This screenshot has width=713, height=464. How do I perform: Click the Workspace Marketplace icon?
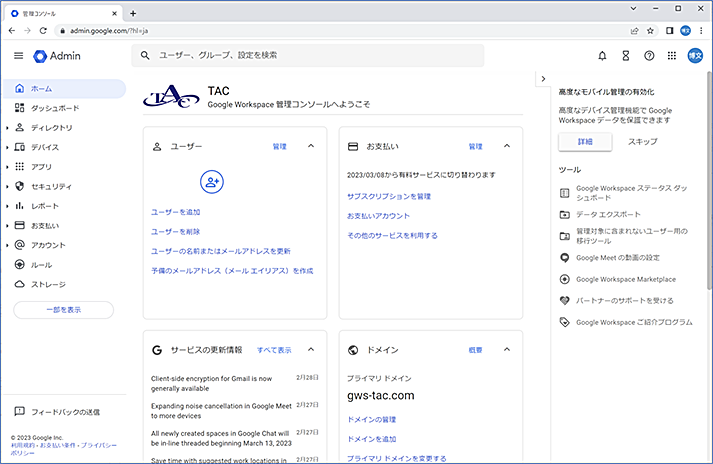pyautogui.click(x=564, y=279)
